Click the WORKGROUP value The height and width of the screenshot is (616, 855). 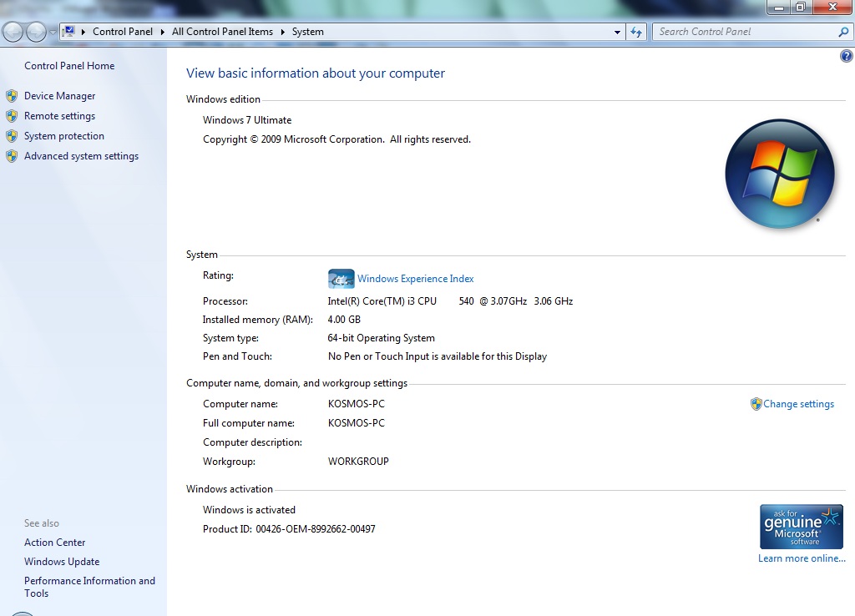point(358,462)
